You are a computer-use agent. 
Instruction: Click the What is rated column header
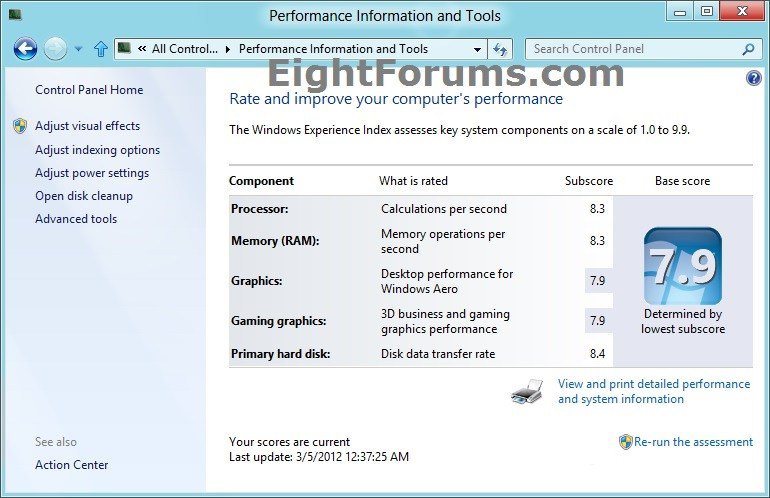pyautogui.click(x=413, y=181)
